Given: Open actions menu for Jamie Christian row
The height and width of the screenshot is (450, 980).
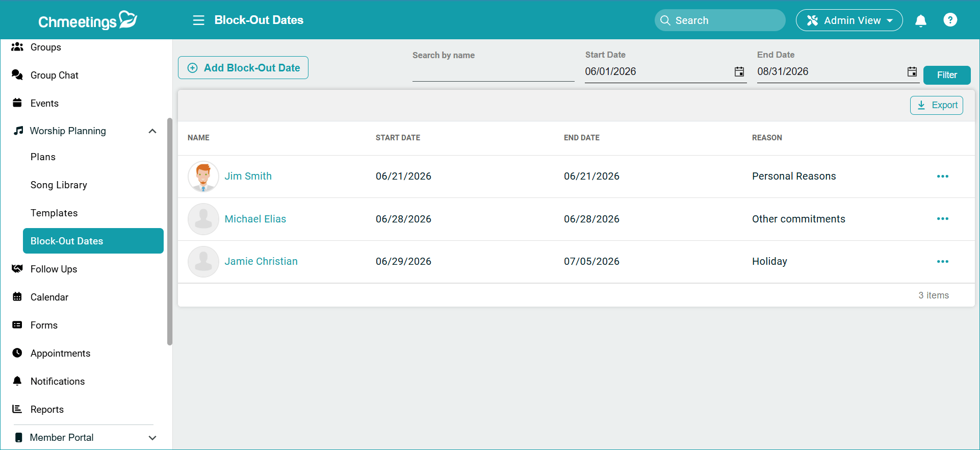Looking at the screenshot, I should pos(943,261).
